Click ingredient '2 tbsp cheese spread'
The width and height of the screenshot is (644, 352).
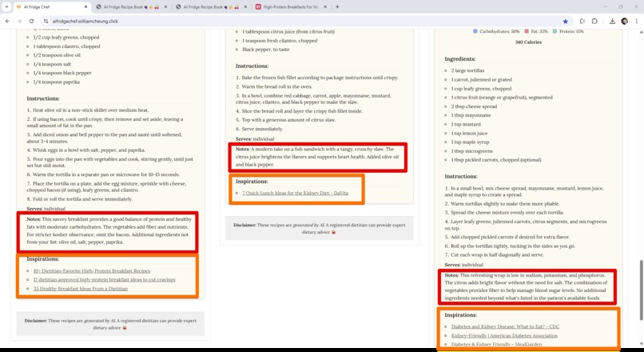click(x=474, y=106)
